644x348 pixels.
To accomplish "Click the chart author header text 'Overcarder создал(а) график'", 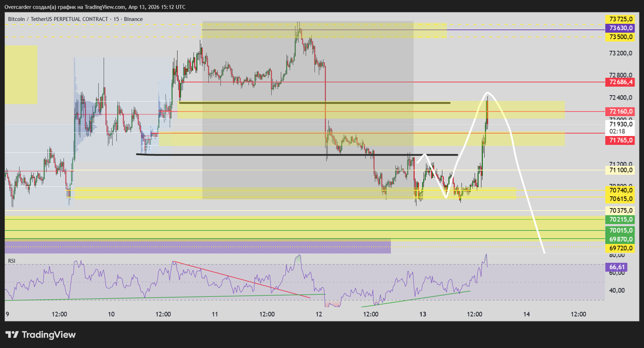I will click(43, 7).
